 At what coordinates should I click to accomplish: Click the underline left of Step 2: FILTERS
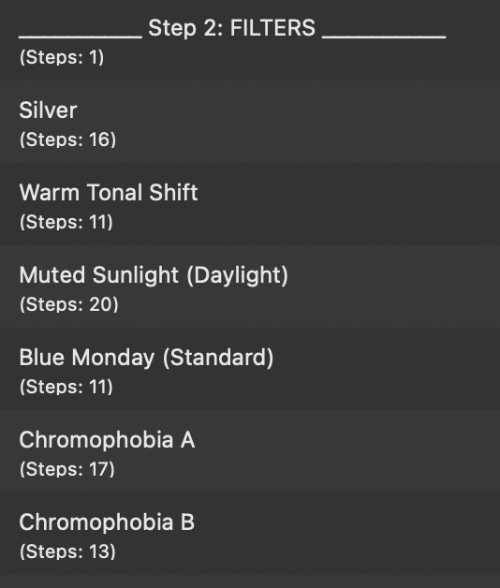pyautogui.click(x=80, y=37)
